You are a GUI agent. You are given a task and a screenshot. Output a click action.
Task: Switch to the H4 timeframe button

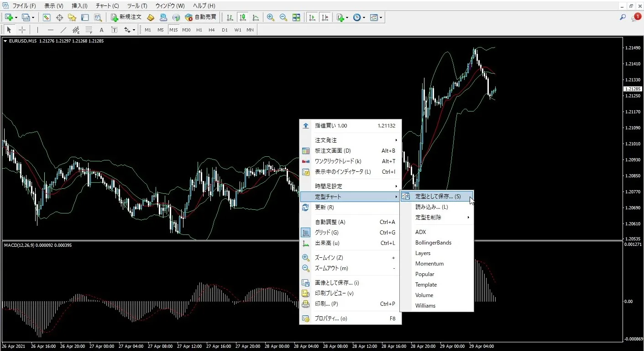point(211,30)
